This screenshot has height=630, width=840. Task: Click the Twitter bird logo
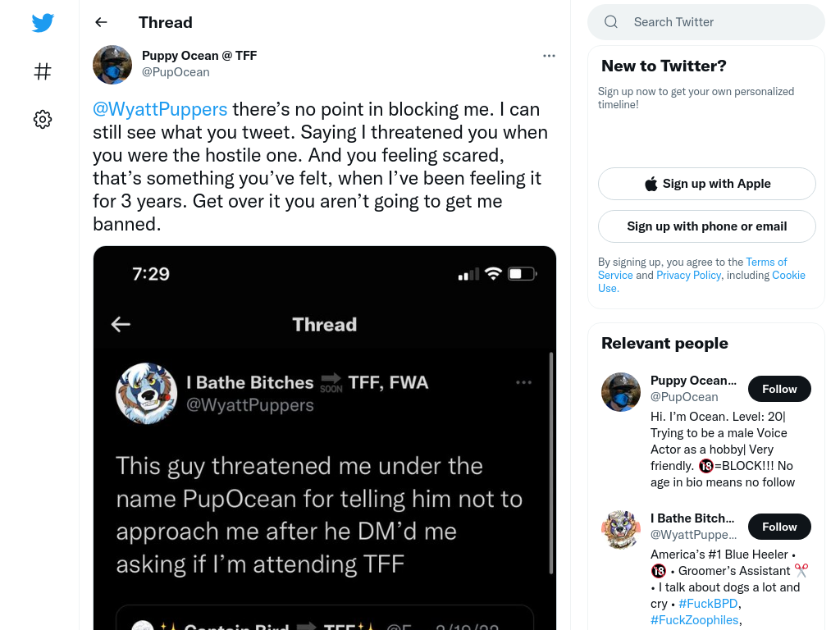pos(43,22)
